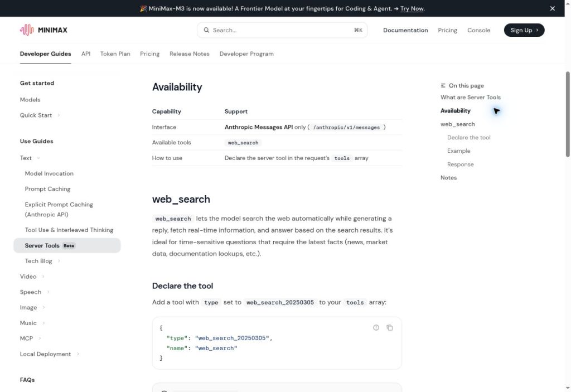Switch to the Developer Program tab
Screen dimensions: 571x392
pyautogui.click(x=246, y=54)
